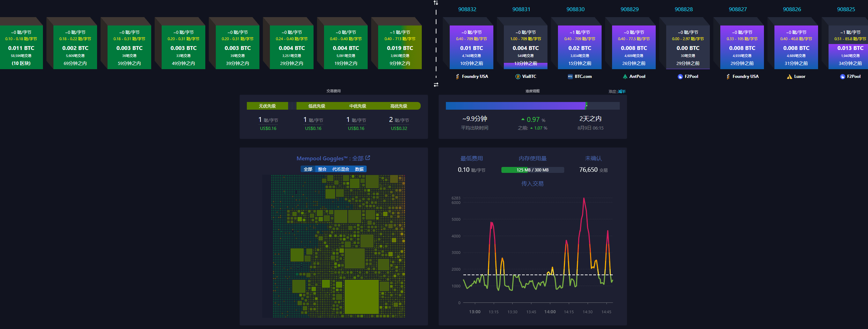Viewport: 868px width, 329px height.
Task: Click the 0.10 聪/字节 minimum fee value
Action: pos(471,170)
